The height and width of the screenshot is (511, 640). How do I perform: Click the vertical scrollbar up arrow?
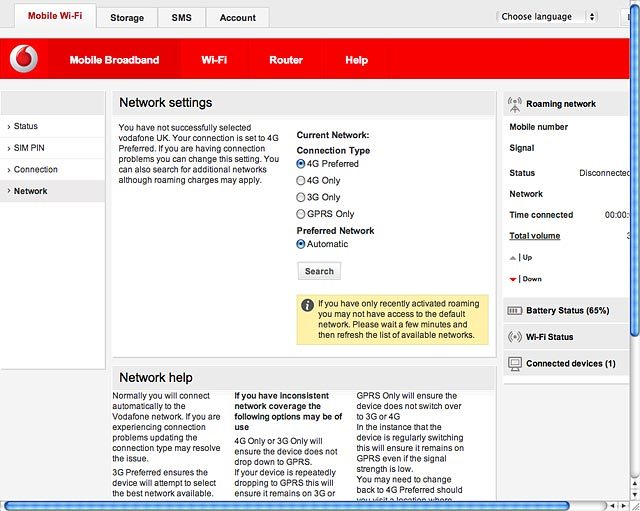point(635,484)
